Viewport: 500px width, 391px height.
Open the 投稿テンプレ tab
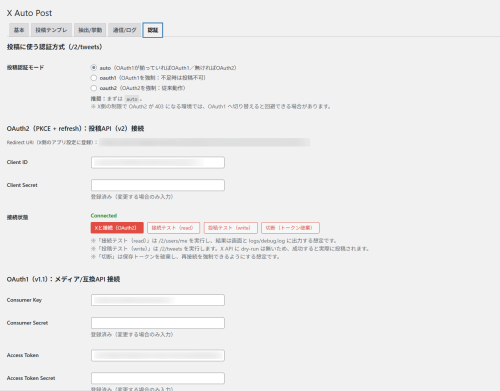(51, 30)
